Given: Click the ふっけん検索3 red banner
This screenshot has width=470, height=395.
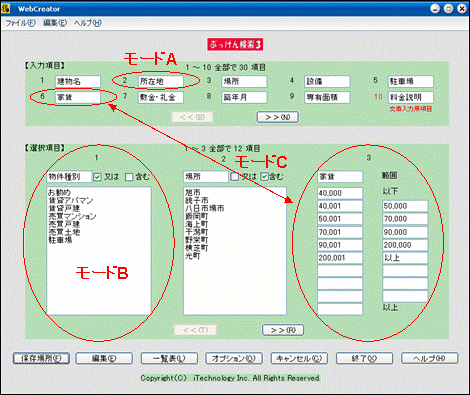Looking at the screenshot, I should (x=235, y=45).
